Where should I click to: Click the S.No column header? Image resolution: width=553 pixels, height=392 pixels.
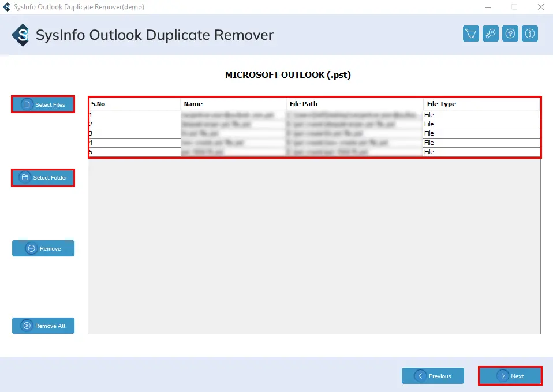point(134,104)
